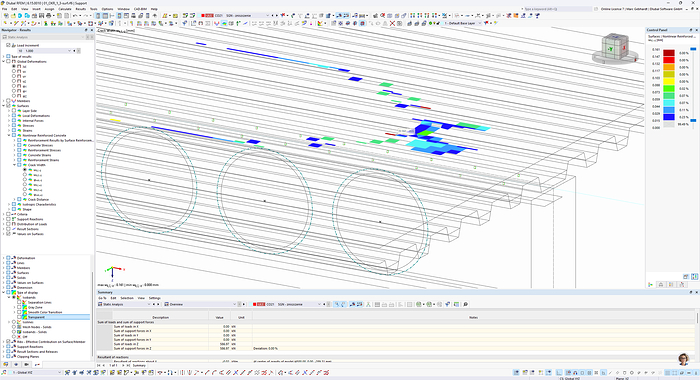Click the user avatar at bottom right
The image size is (700, 380).
pos(683,359)
